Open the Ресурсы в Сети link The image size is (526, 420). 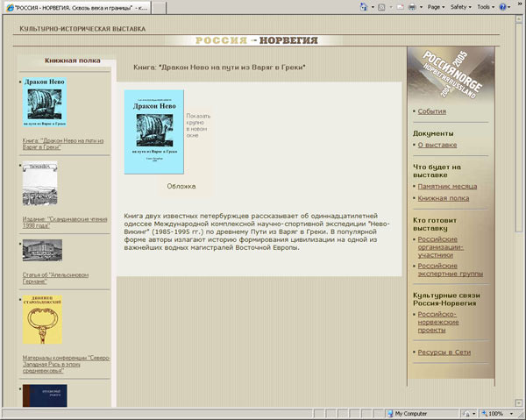(x=444, y=352)
